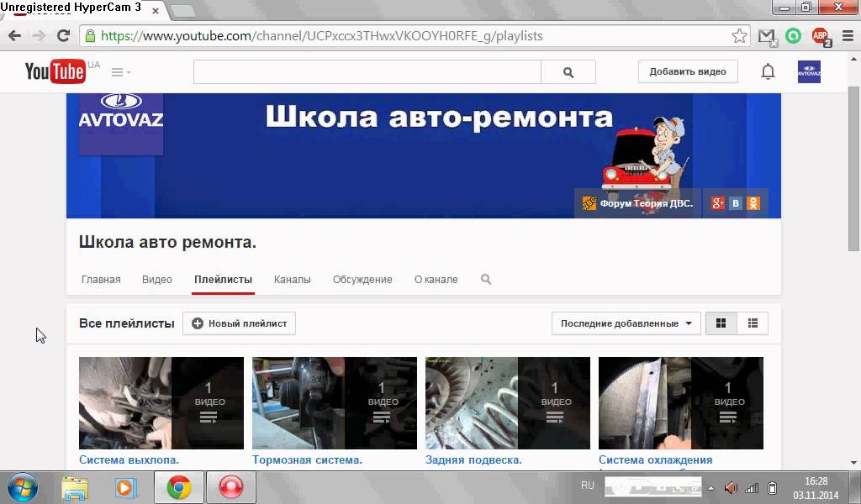Open the Adblock Plus extension icon

click(x=821, y=37)
